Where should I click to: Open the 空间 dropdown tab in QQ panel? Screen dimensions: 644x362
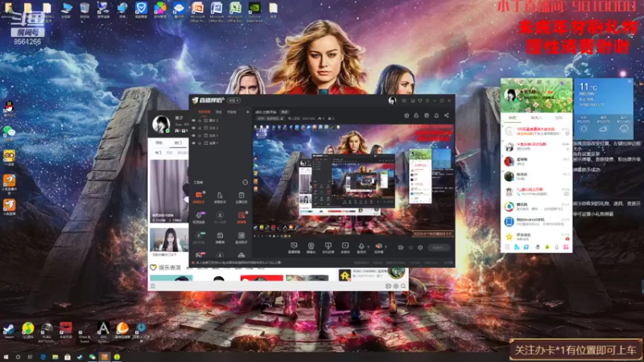point(559,117)
